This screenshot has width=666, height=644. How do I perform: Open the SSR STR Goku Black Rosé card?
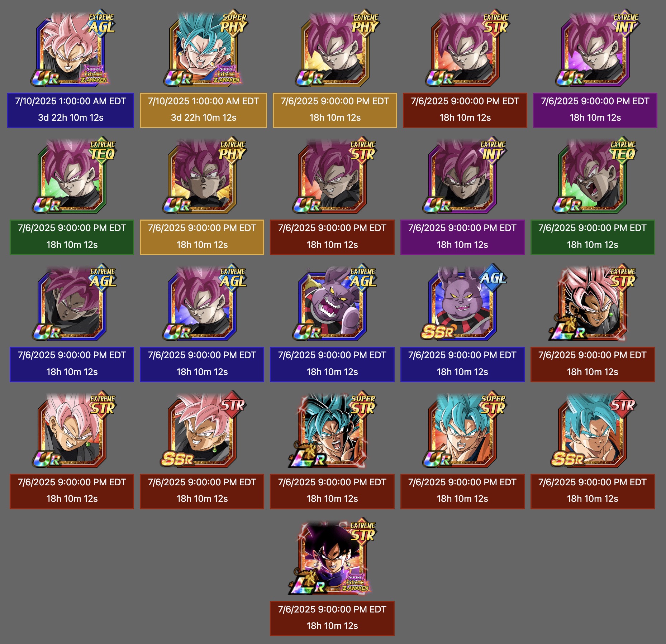click(x=202, y=429)
